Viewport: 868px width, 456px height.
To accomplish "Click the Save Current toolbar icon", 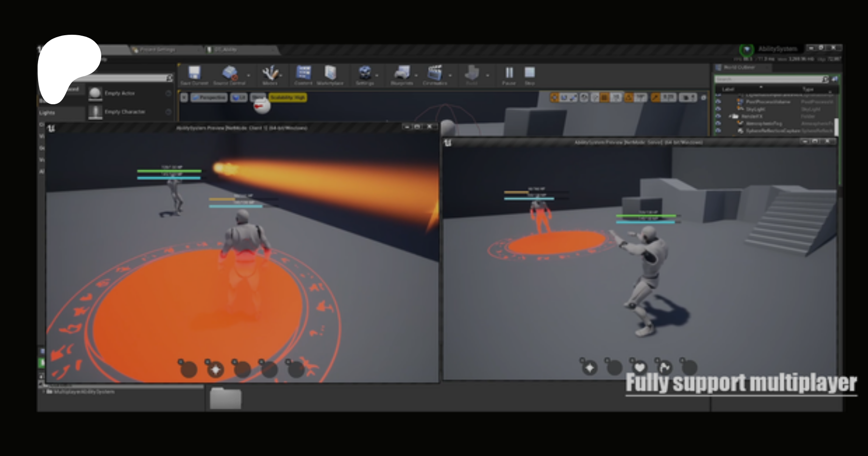I will coord(194,74).
